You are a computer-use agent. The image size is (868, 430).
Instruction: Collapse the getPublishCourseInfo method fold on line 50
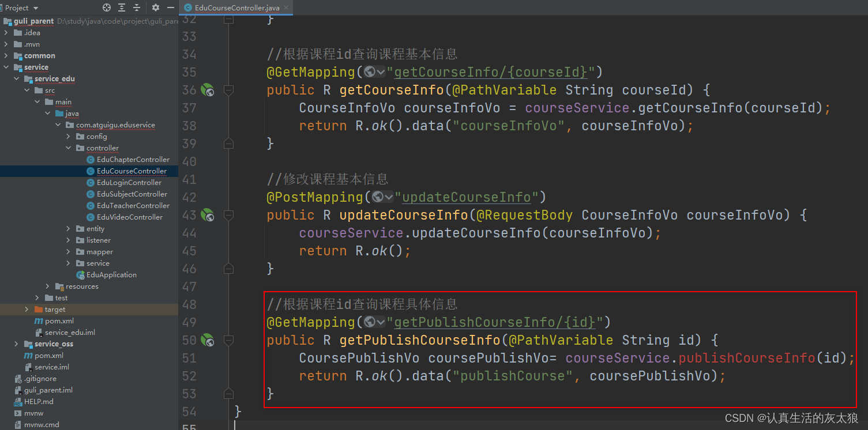pos(228,340)
